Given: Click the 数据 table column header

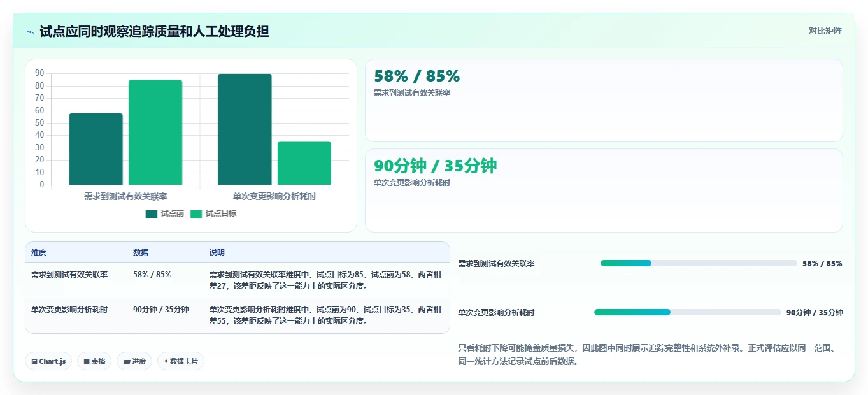Looking at the screenshot, I should (x=141, y=253).
